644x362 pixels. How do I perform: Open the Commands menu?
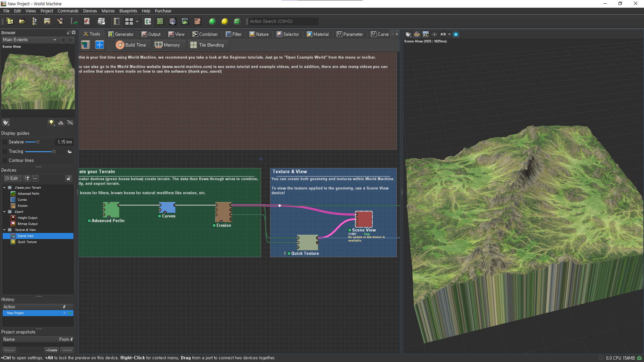click(68, 11)
